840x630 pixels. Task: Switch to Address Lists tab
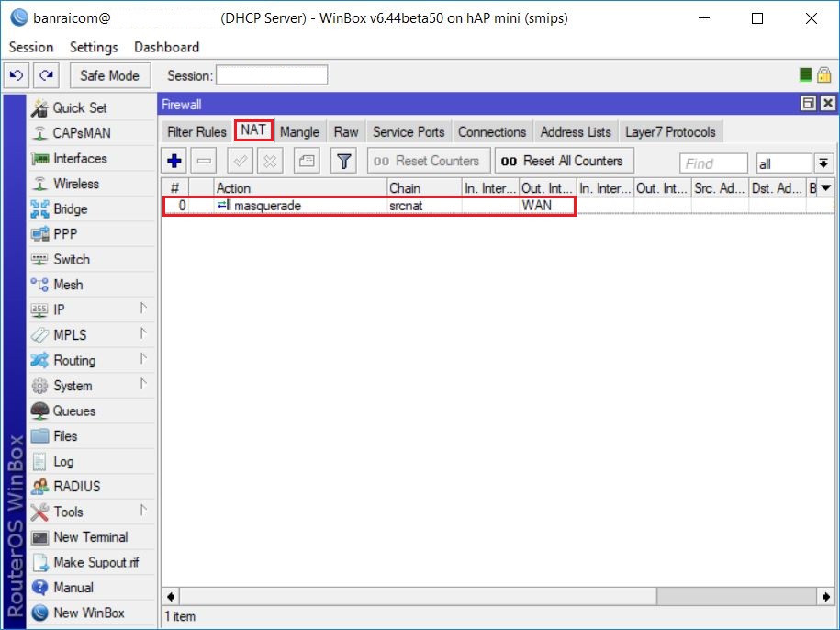coord(576,132)
